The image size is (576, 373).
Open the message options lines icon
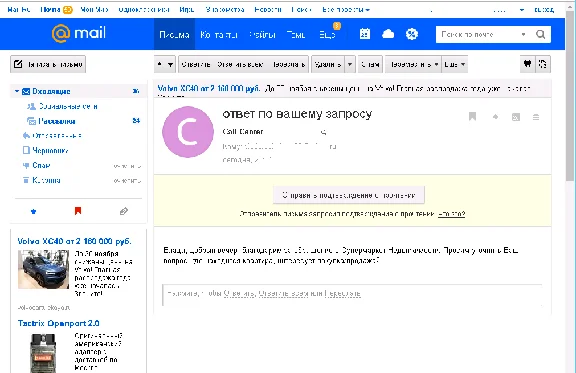tap(536, 117)
